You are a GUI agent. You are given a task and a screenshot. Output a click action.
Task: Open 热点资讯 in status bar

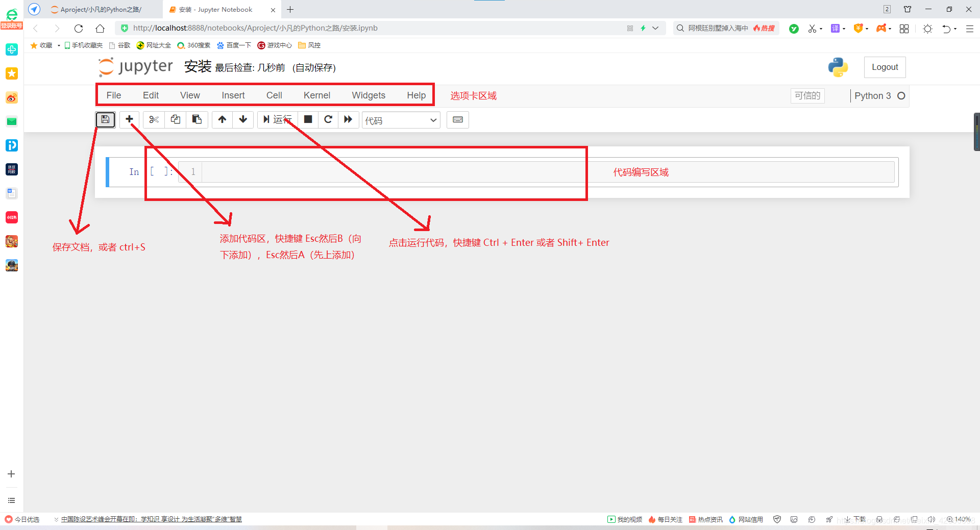[706, 519]
